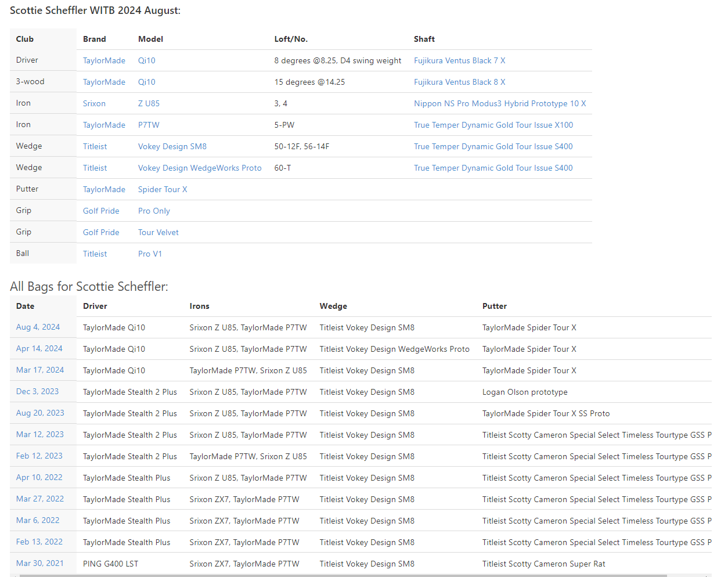
Task: Click Scottie Scheffler WITB 2024 August heading
Action: click(95, 10)
